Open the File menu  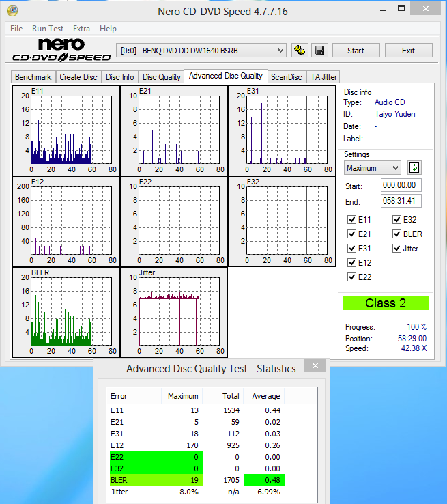pyautogui.click(x=16, y=29)
